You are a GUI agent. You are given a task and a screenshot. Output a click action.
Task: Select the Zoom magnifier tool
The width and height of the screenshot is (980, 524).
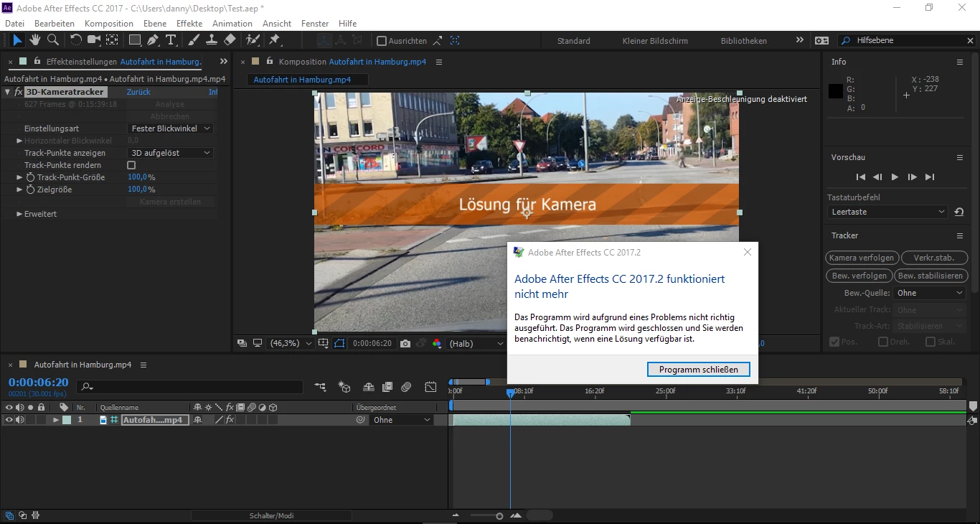pos(52,40)
